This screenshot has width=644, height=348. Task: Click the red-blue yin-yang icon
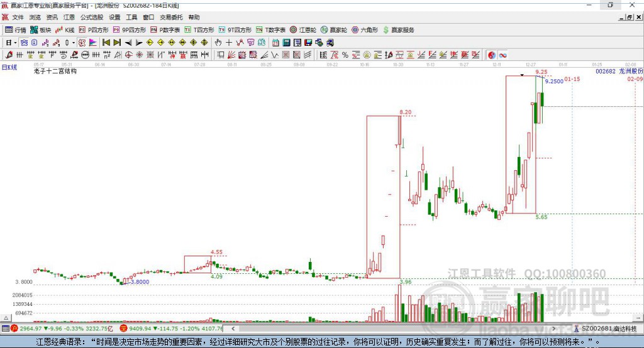(492, 55)
